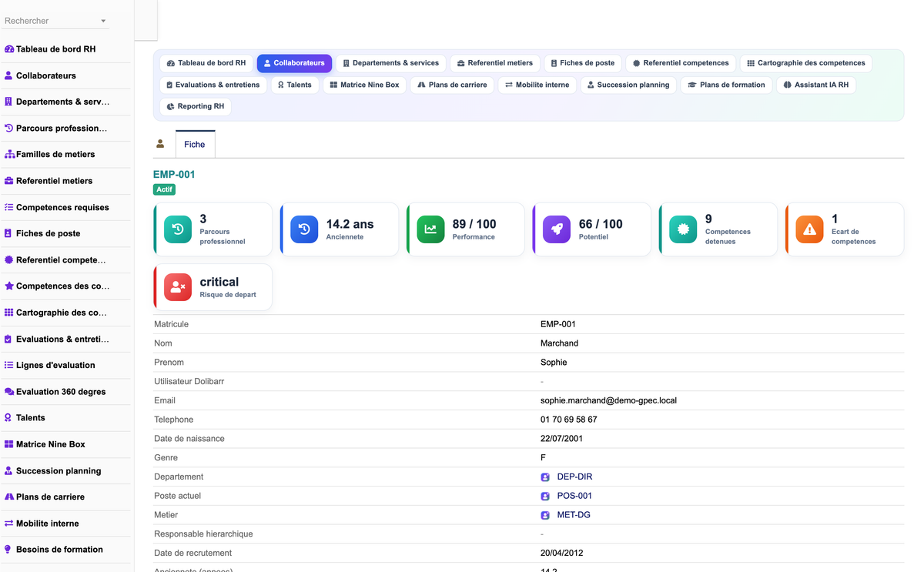Click the blue Anciennete clock icon

pyautogui.click(x=304, y=229)
